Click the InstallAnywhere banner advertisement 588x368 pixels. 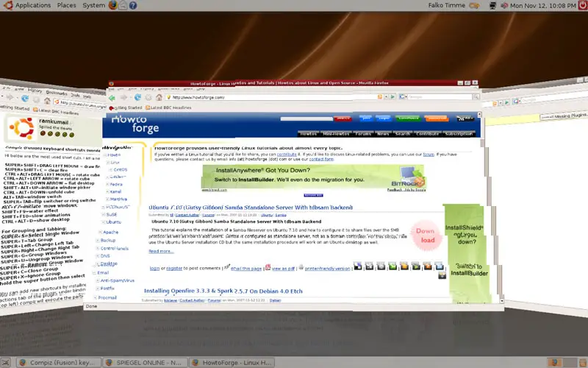(x=314, y=178)
